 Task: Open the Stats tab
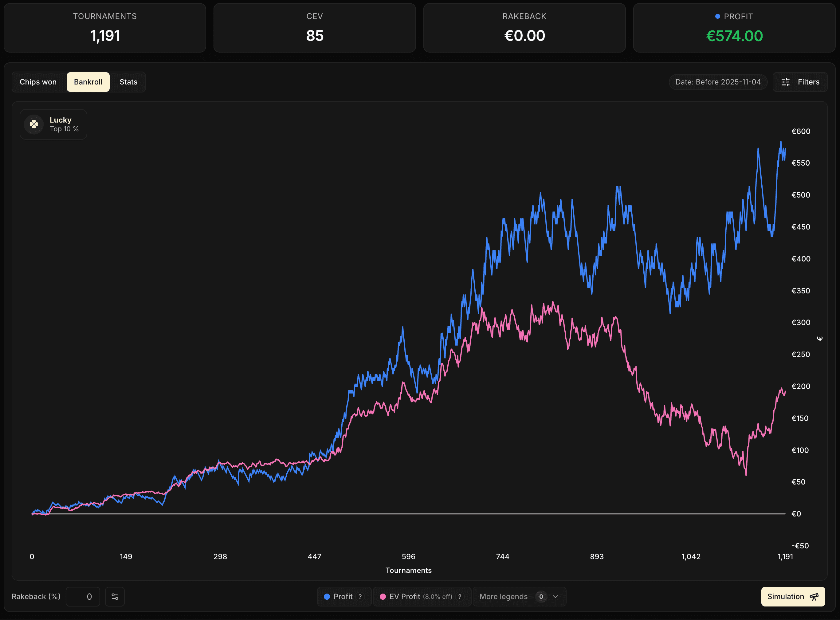click(128, 82)
